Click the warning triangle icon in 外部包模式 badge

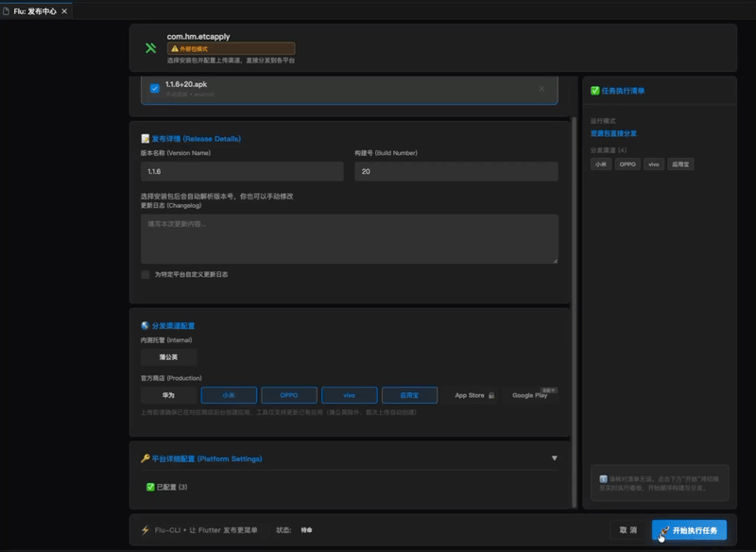point(175,49)
